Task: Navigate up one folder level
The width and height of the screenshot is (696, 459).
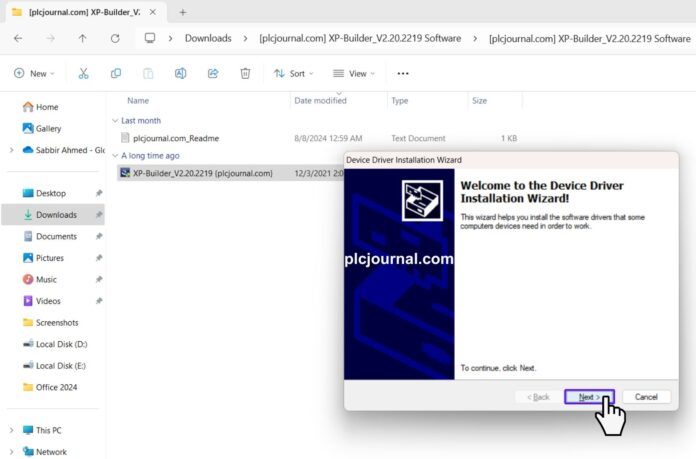Action: [x=83, y=39]
